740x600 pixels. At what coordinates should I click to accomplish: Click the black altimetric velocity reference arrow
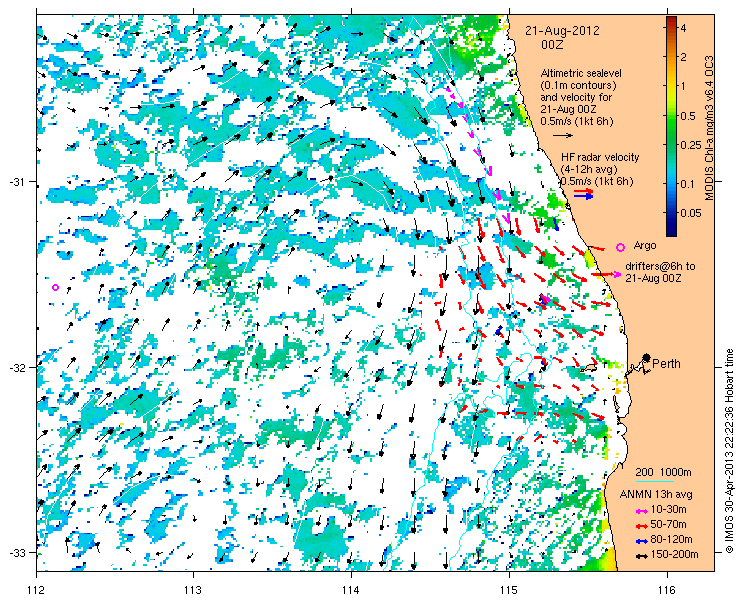[x=563, y=135]
